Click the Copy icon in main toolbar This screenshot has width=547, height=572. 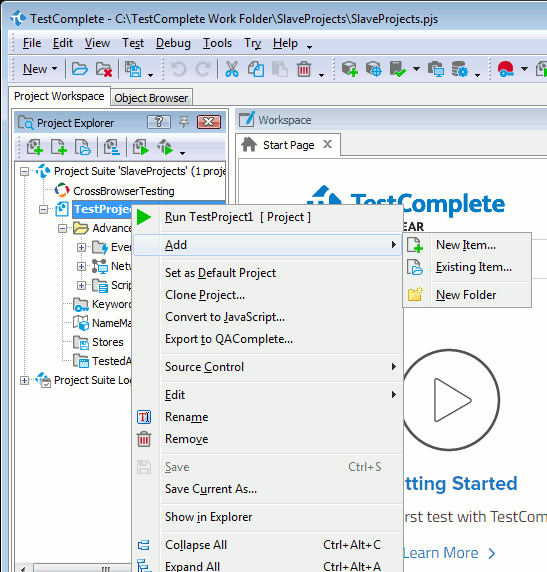[256, 69]
